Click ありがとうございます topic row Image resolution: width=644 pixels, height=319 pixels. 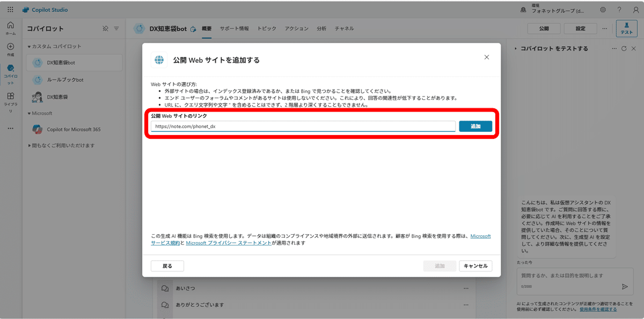tap(315, 305)
